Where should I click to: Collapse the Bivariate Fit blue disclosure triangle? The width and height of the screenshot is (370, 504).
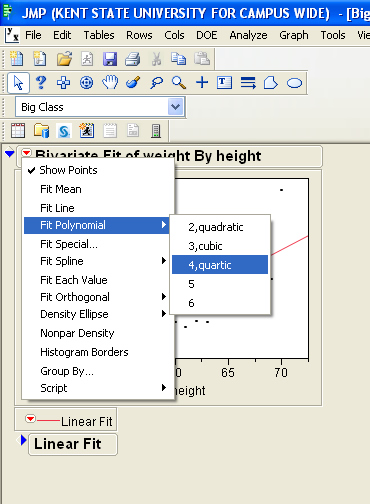tap(10, 153)
